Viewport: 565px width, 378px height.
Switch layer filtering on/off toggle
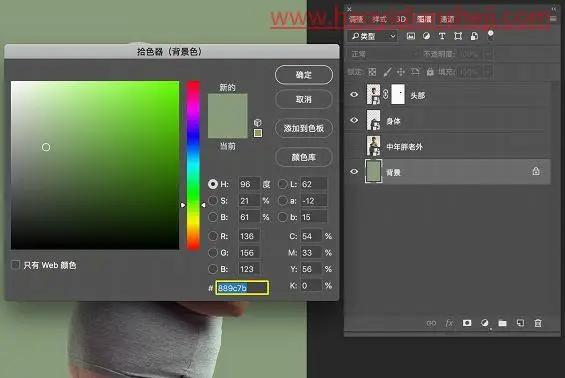pos(490,35)
